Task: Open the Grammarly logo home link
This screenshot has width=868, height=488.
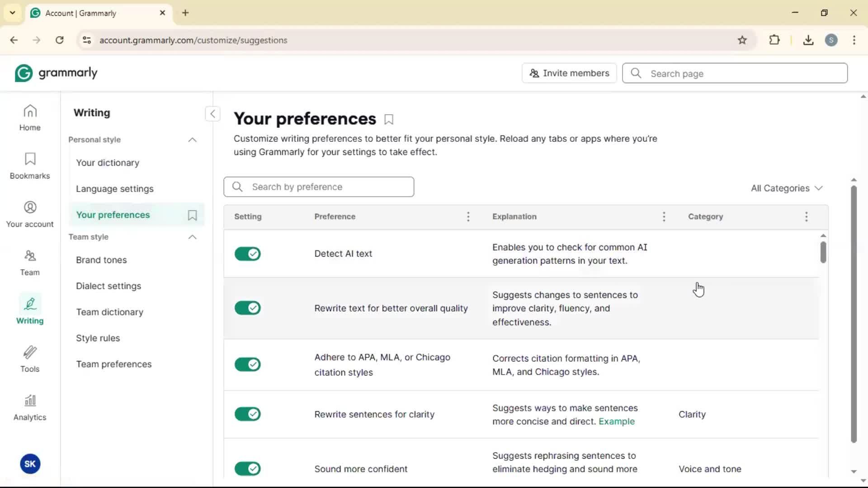Action: [56, 73]
